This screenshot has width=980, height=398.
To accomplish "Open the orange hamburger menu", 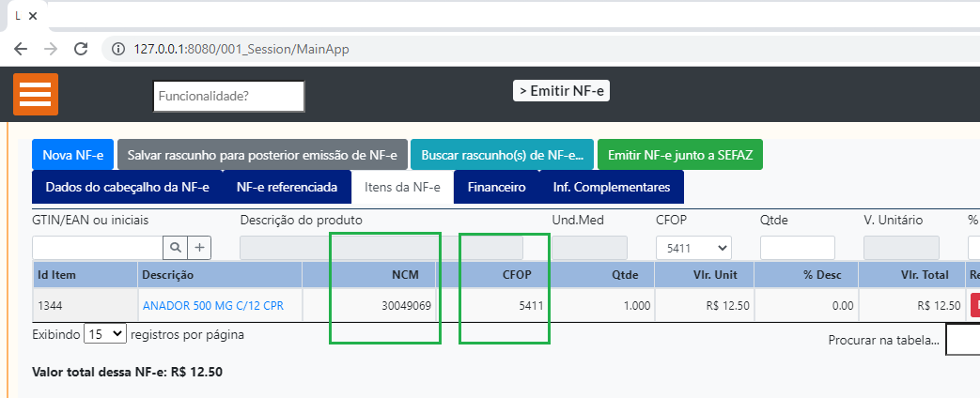I will 36,95.
